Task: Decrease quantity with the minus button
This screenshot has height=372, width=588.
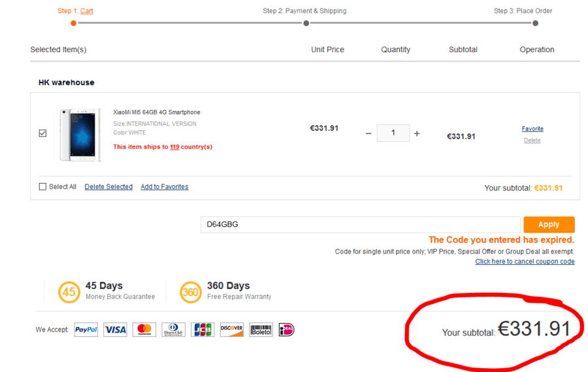Action: (368, 133)
